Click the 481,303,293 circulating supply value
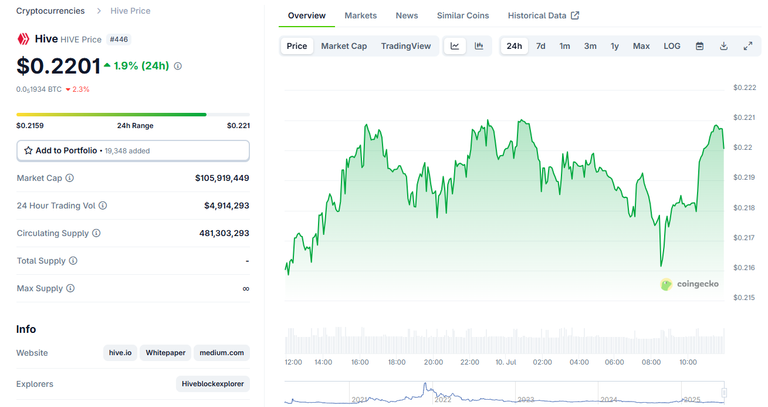The height and width of the screenshot is (407, 768). [x=224, y=233]
